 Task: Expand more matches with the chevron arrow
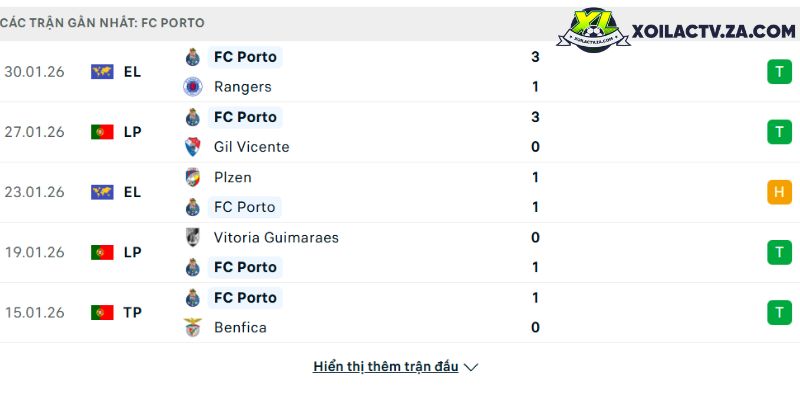click(x=471, y=367)
